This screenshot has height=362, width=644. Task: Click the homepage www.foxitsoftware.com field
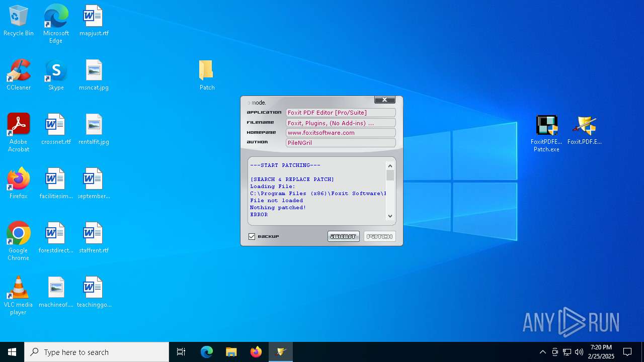(x=341, y=133)
